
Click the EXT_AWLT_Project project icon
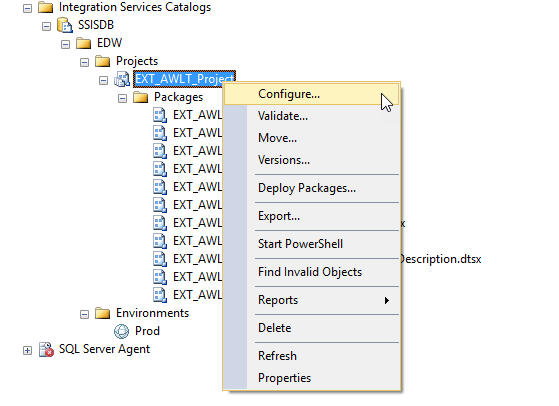click(122, 79)
